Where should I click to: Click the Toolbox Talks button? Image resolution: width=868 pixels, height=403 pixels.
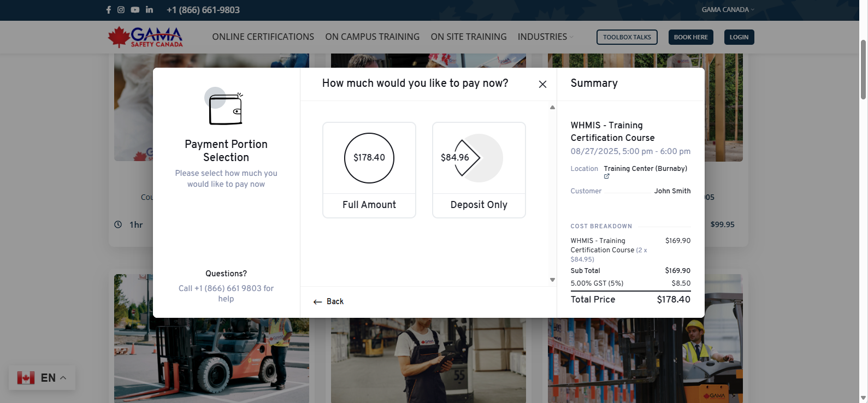pos(627,37)
